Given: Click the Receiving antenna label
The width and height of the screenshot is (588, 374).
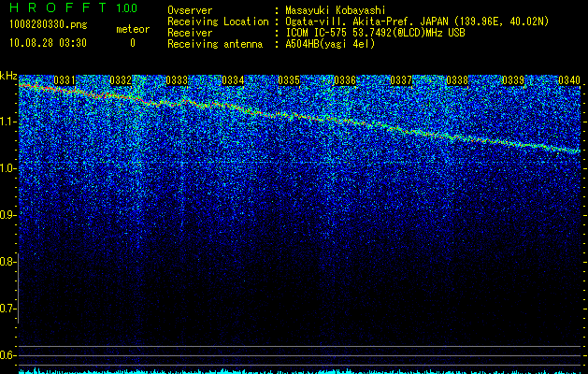Looking at the screenshot, I should 215,44.
